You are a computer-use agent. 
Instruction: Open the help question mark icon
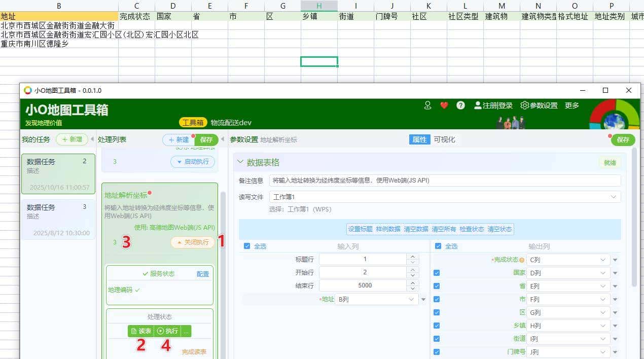click(460, 105)
